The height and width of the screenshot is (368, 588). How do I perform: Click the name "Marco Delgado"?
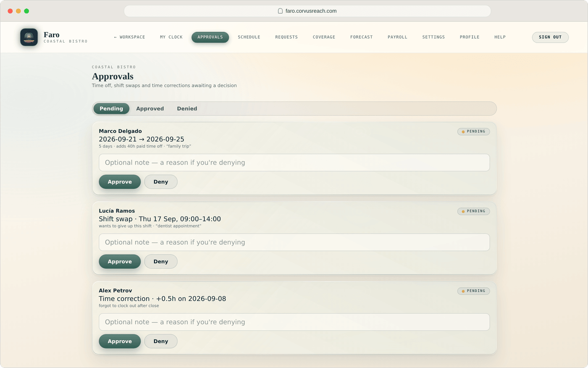(x=120, y=131)
